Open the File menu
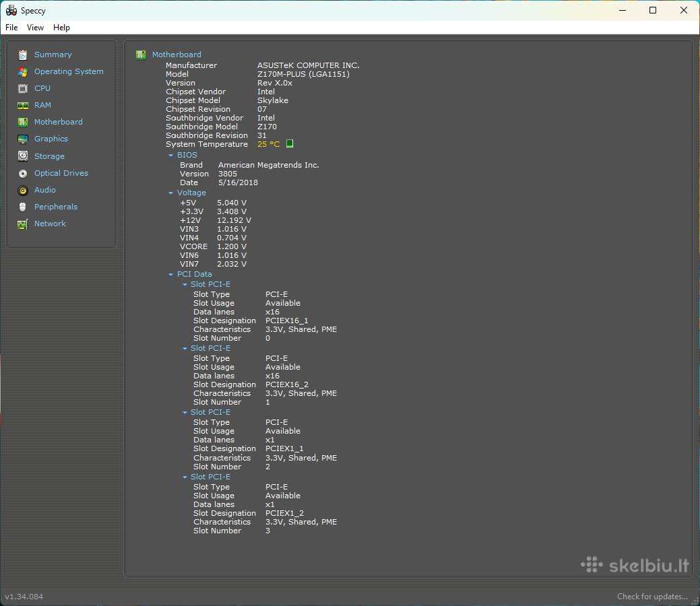 point(11,28)
